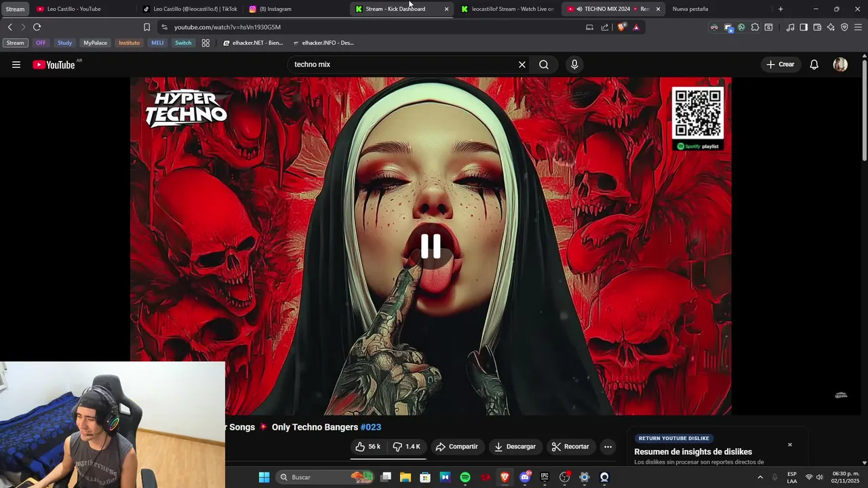Click the taskbar Buscar search box
This screenshot has height=488, width=868.
pyautogui.click(x=325, y=477)
